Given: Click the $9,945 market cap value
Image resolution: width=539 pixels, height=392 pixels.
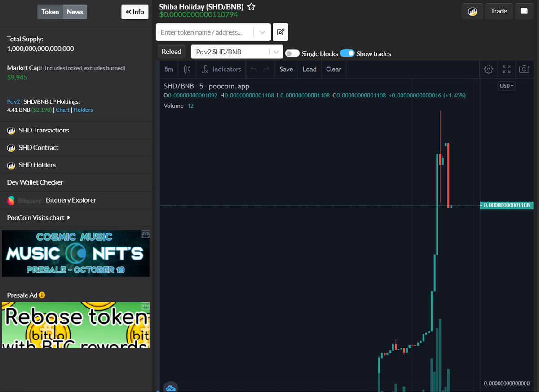Looking at the screenshot, I should pos(17,77).
